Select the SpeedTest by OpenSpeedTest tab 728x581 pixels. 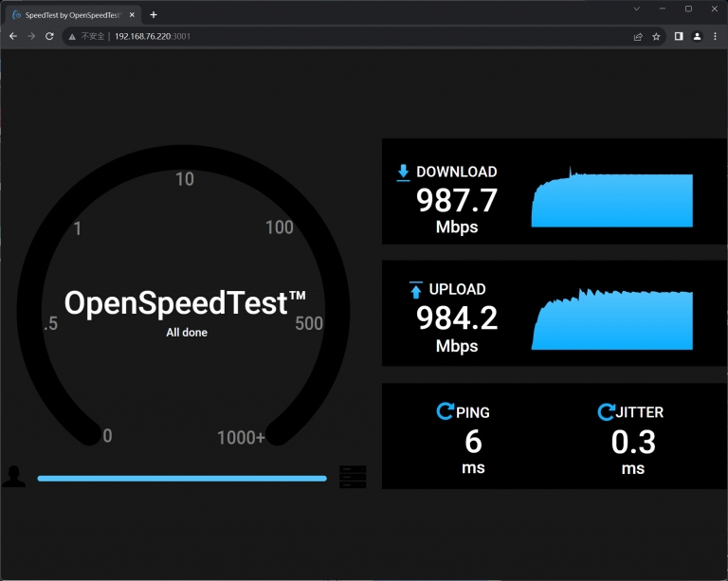[72, 15]
